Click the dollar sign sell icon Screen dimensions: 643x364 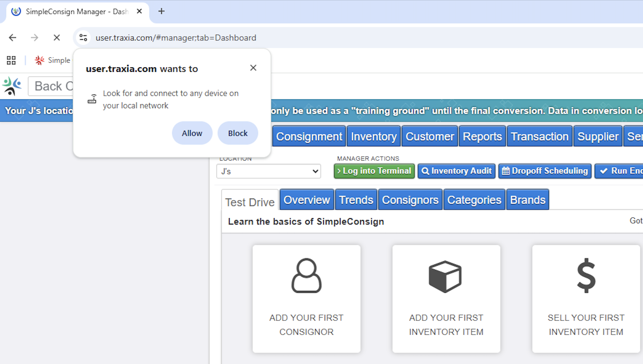point(586,275)
